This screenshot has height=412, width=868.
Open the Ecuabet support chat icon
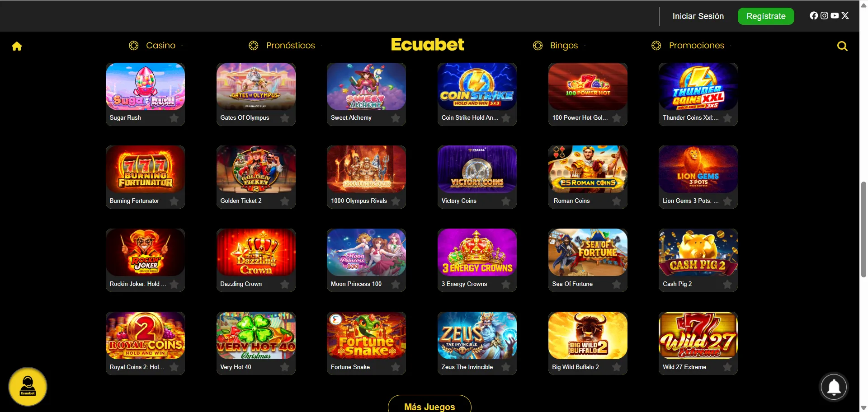(x=28, y=387)
